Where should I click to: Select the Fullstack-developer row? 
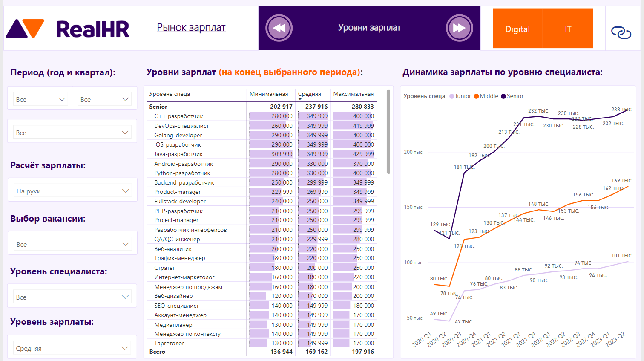pyautogui.click(x=262, y=201)
